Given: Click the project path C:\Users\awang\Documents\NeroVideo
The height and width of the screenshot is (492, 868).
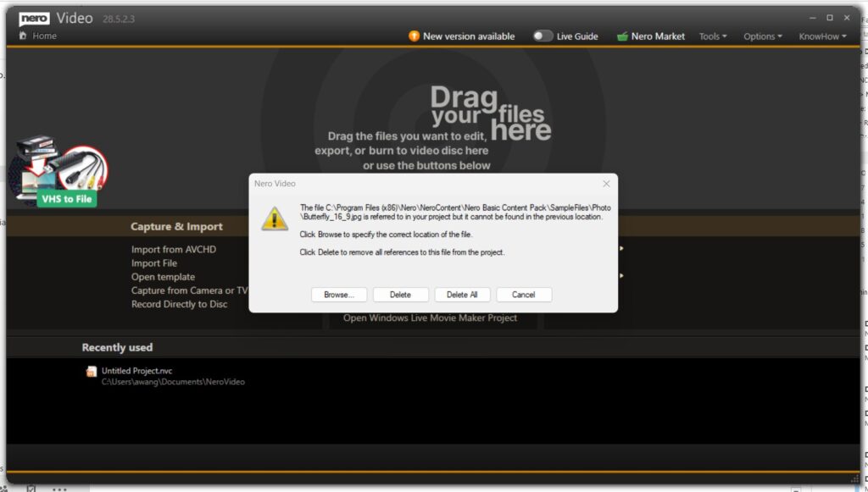Looking at the screenshot, I should [173, 382].
